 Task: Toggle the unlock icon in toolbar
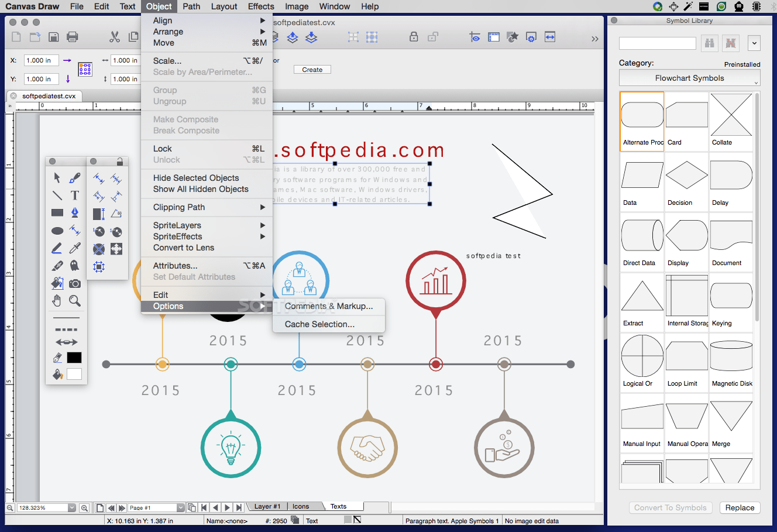[x=433, y=36]
